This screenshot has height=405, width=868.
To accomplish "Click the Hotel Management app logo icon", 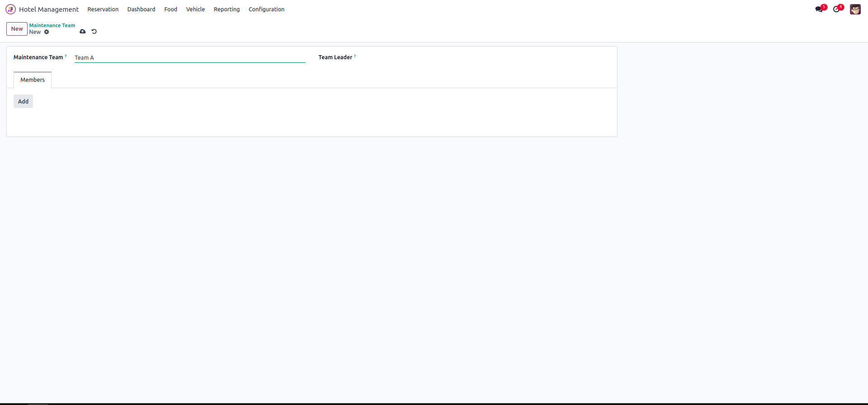I will click(x=10, y=9).
